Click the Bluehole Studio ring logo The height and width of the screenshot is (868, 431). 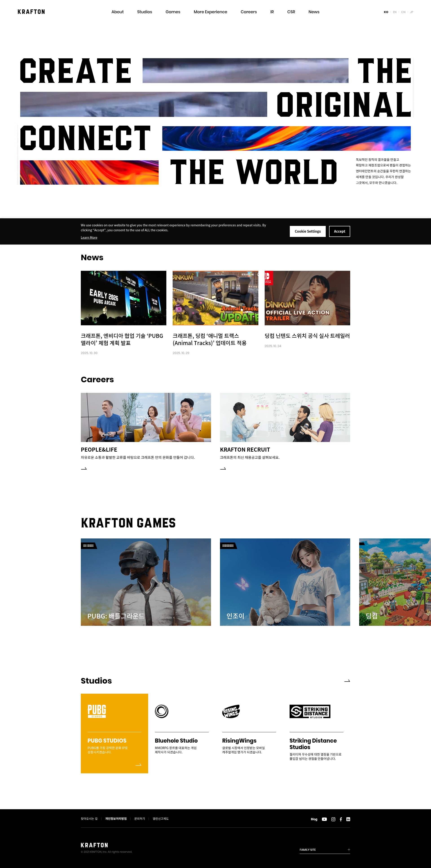coord(162,711)
